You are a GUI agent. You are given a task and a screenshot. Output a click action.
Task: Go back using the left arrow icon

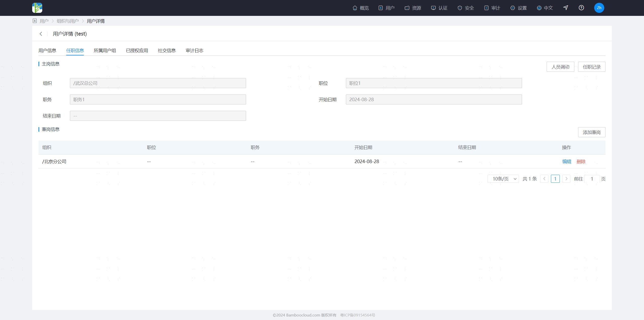[41, 34]
